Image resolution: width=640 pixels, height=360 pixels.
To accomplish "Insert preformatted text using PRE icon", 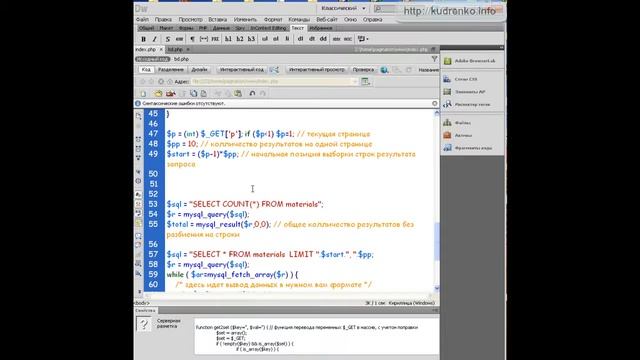I will [215, 39].
